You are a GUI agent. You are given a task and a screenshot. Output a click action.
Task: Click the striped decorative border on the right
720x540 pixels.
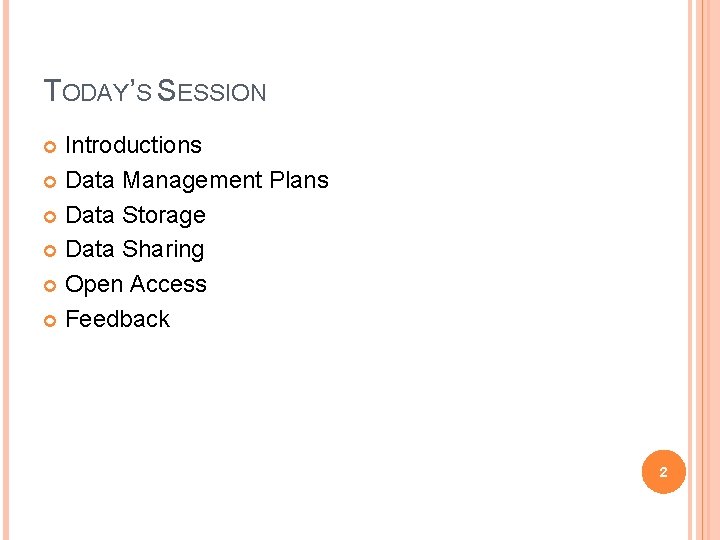click(x=705, y=270)
